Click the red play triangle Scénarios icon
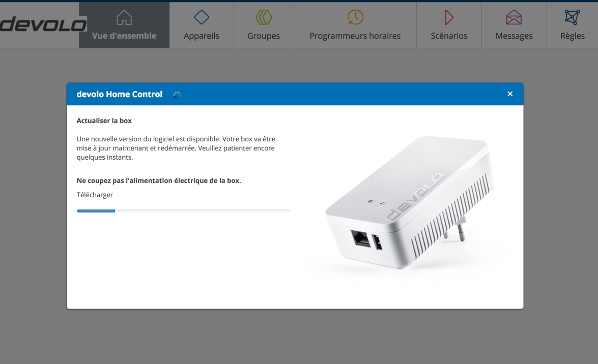Screen dimensions: 598x364 [x=449, y=17]
